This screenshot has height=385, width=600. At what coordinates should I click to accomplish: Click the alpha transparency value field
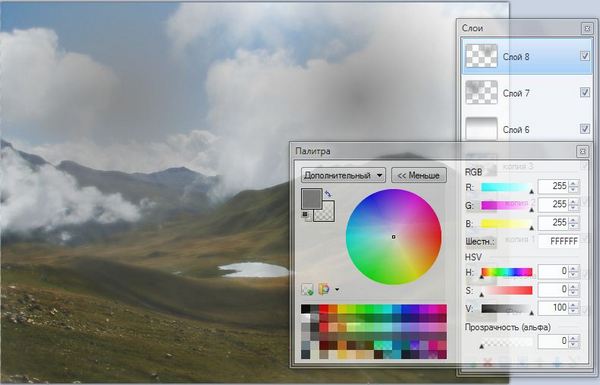click(553, 341)
